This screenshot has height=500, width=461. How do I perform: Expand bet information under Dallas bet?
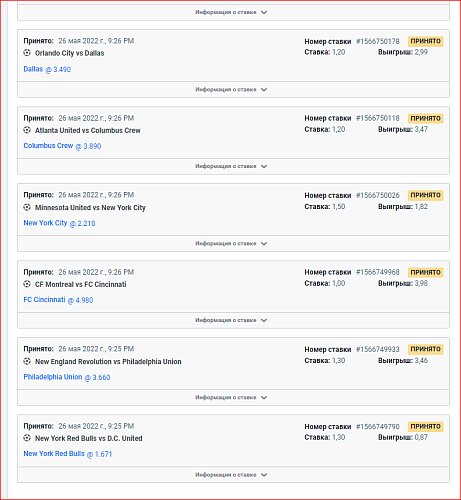pyautogui.click(x=231, y=89)
